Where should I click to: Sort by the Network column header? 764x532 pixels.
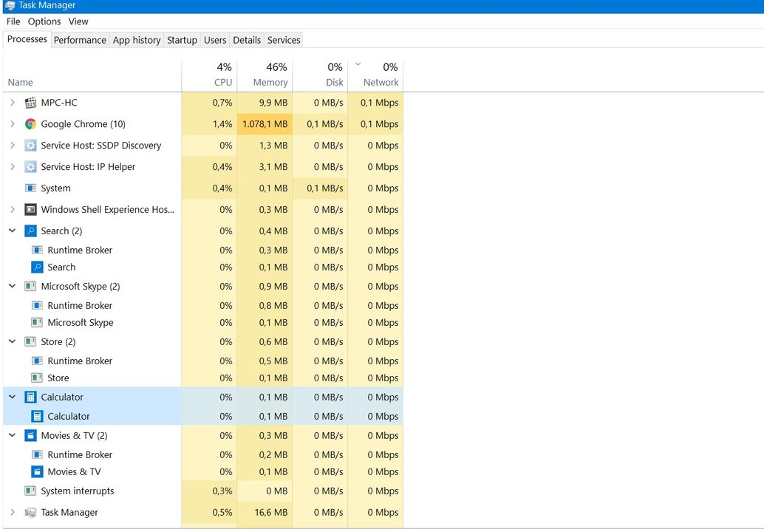[x=375, y=76]
